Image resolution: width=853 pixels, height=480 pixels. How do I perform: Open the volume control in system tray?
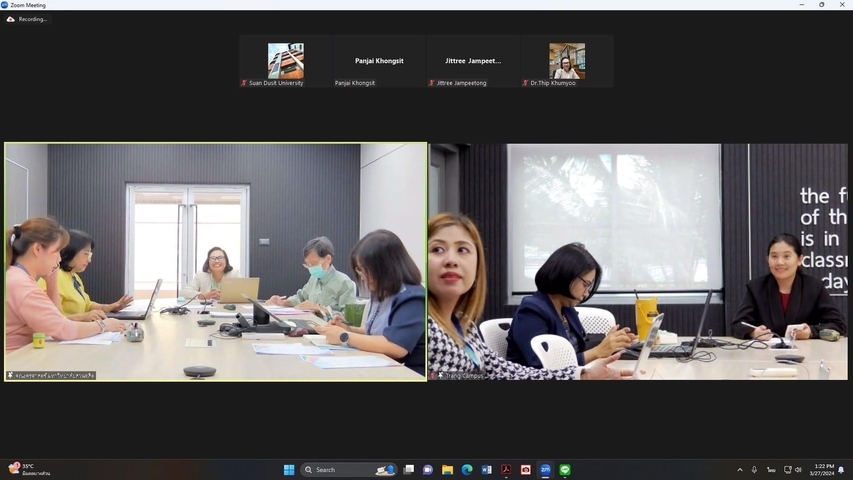(x=798, y=470)
